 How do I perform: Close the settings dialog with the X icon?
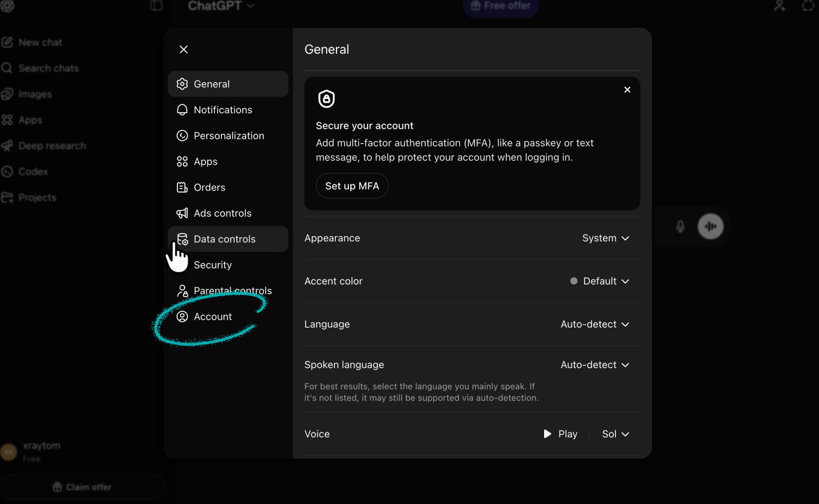(x=184, y=49)
